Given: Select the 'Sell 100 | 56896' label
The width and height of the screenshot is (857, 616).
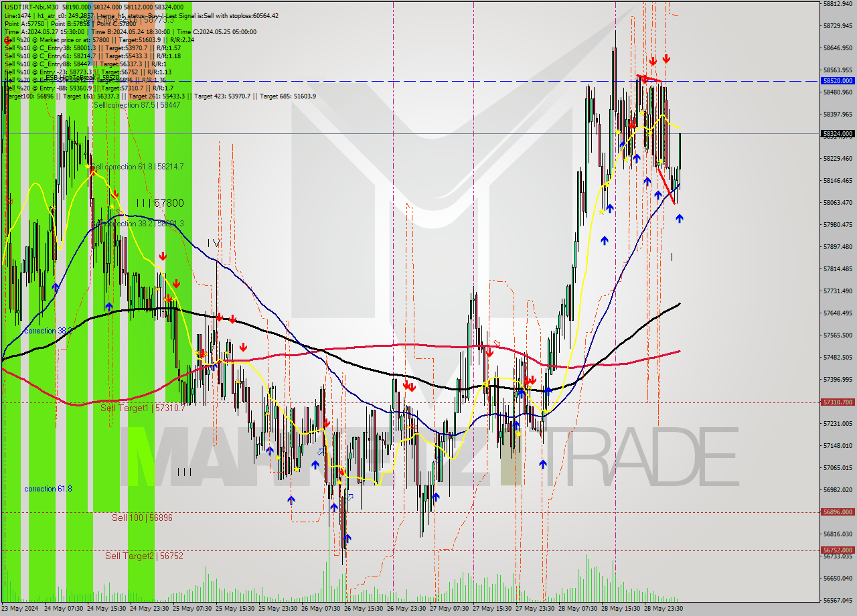Looking at the screenshot, I should click(x=142, y=518).
